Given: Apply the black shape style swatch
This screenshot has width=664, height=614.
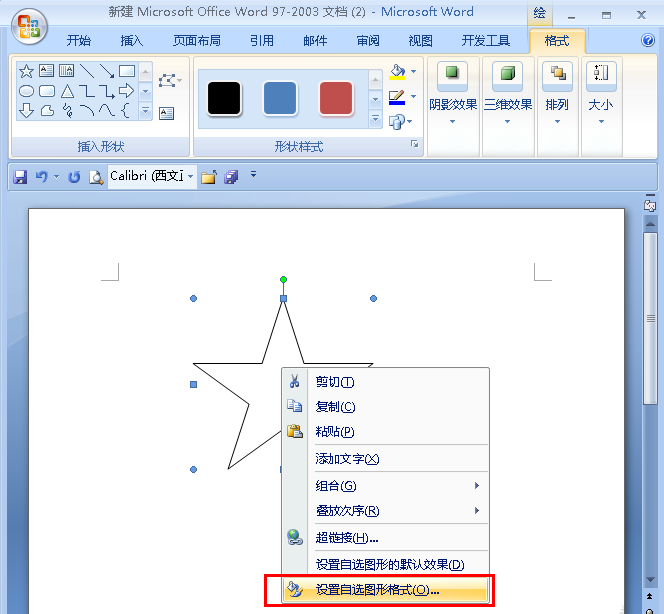Looking at the screenshot, I should (x=224, y=98).
